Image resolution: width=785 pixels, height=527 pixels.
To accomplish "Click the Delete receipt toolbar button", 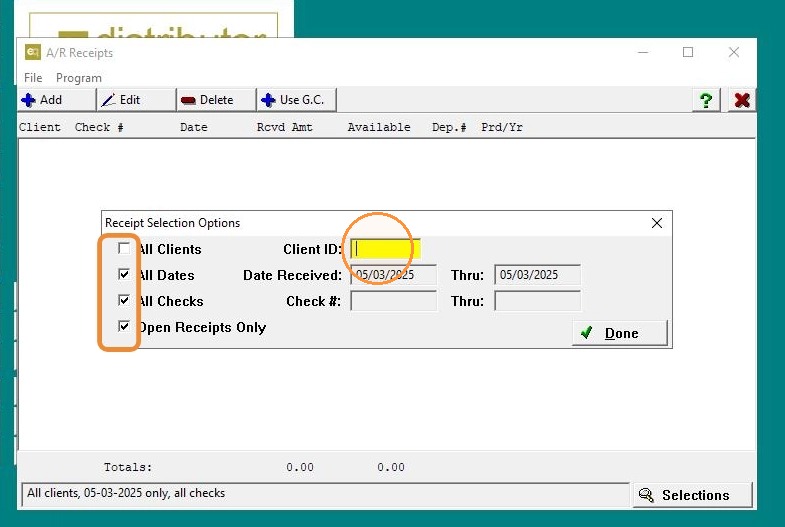I will (x=216, y=100).
